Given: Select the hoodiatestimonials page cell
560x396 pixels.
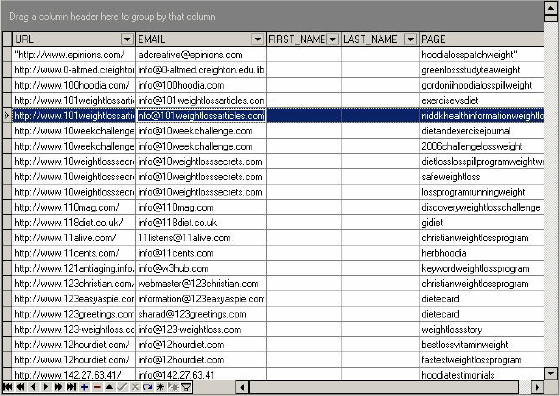Looking at the screenshot, I should point(482,374).
